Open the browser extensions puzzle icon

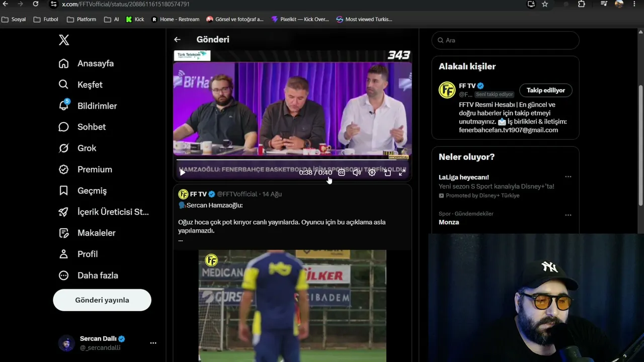coord(582,4)
